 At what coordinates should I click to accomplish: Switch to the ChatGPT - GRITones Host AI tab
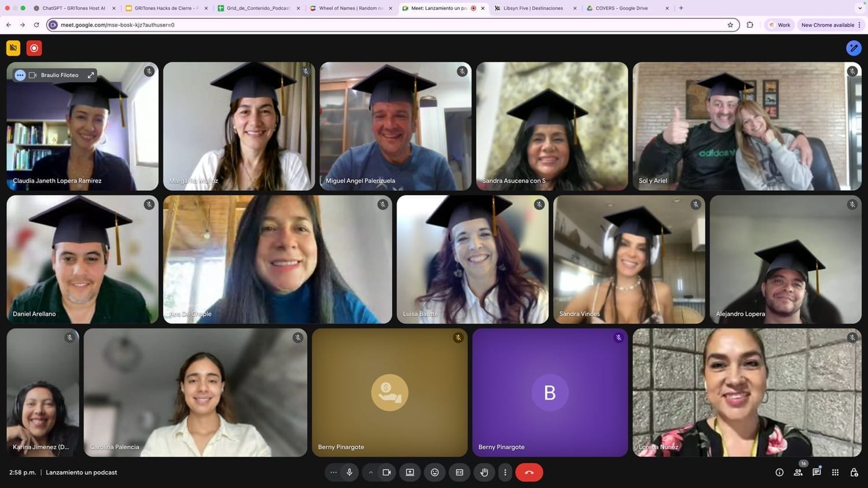click(75, 8)
